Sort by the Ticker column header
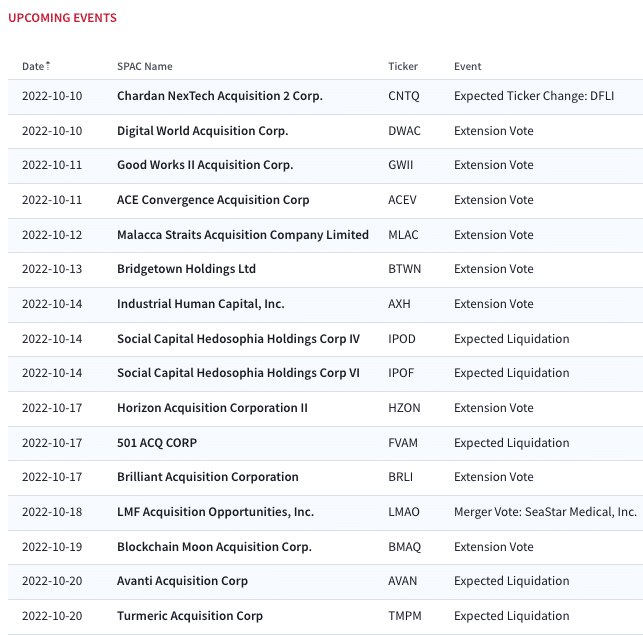 tap(403, 66)
